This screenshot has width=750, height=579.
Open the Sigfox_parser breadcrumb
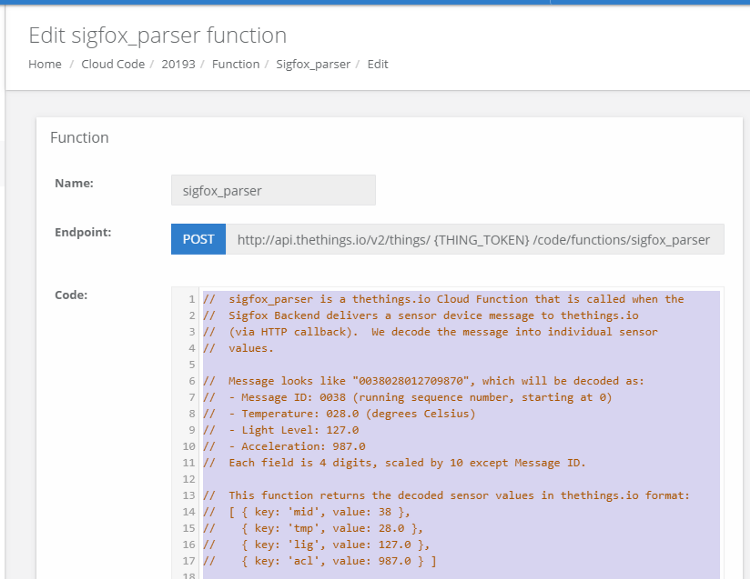(313, 64)
